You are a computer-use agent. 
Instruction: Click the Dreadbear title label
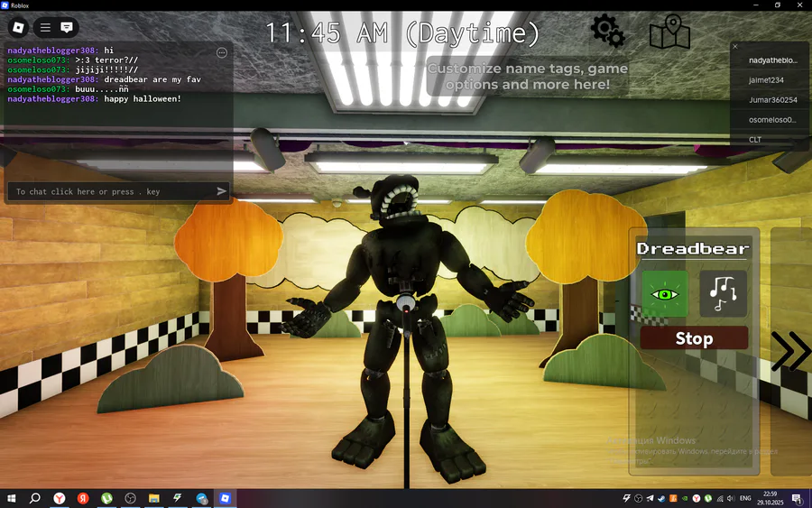click(x=692, y=248)
